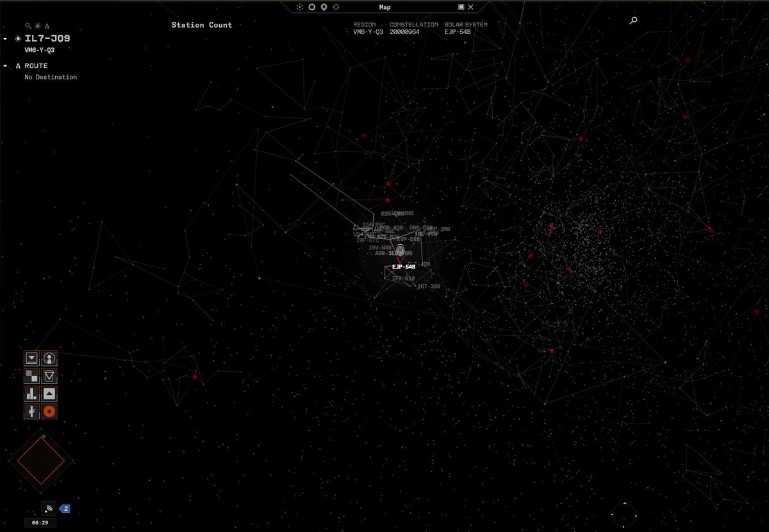769x532 pixels.
Task: Click the No Destination text
Action: point(51,77)
